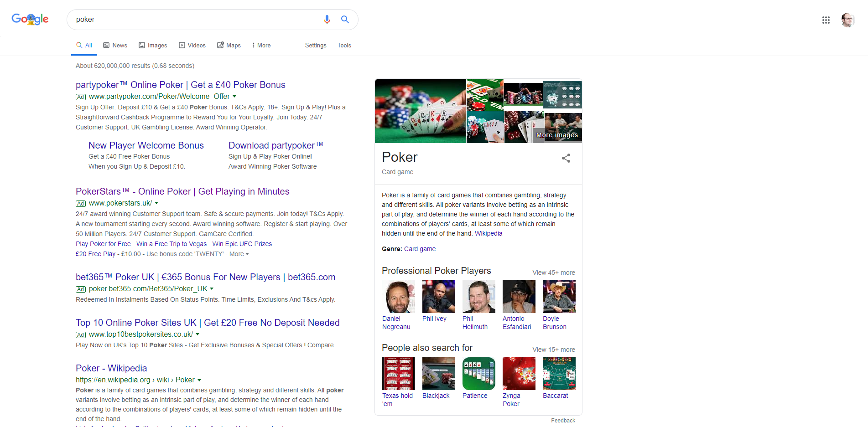868x427 pixels.
Task: Click the account profile picture
Action: pyautogui.click(x=847, y=20)
